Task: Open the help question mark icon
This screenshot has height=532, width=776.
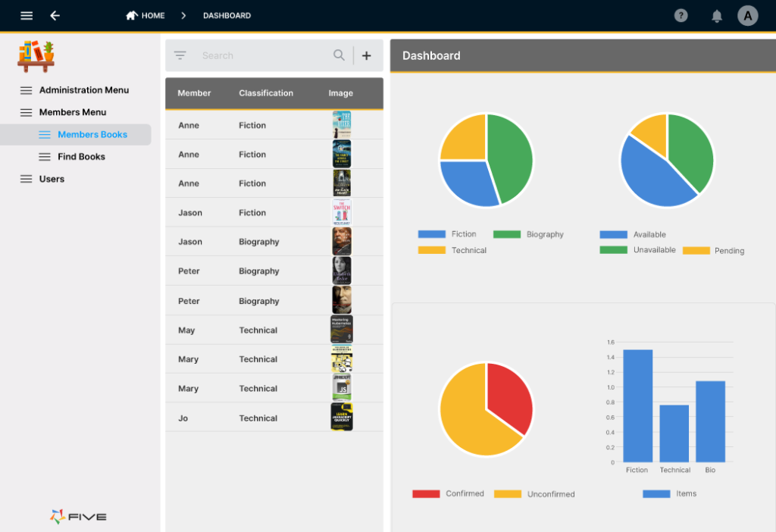Action: pos(681,16)
